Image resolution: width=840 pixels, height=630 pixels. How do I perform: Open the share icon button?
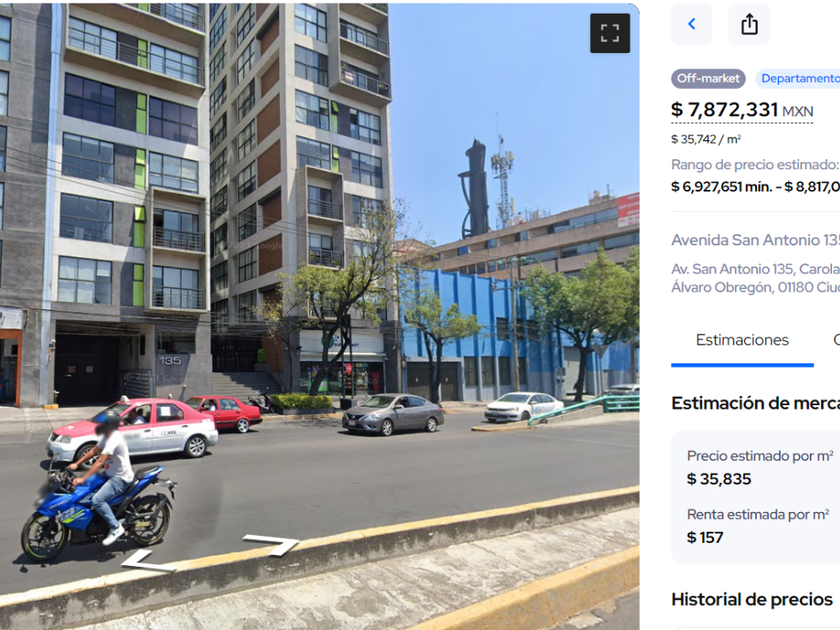click(x=749, y=24)
